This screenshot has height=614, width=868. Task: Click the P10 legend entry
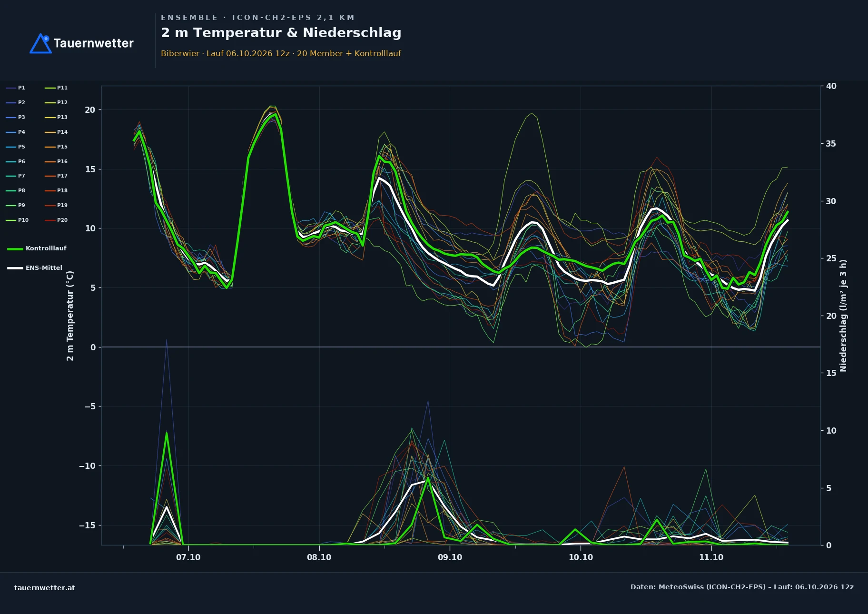tap(17, 220)
